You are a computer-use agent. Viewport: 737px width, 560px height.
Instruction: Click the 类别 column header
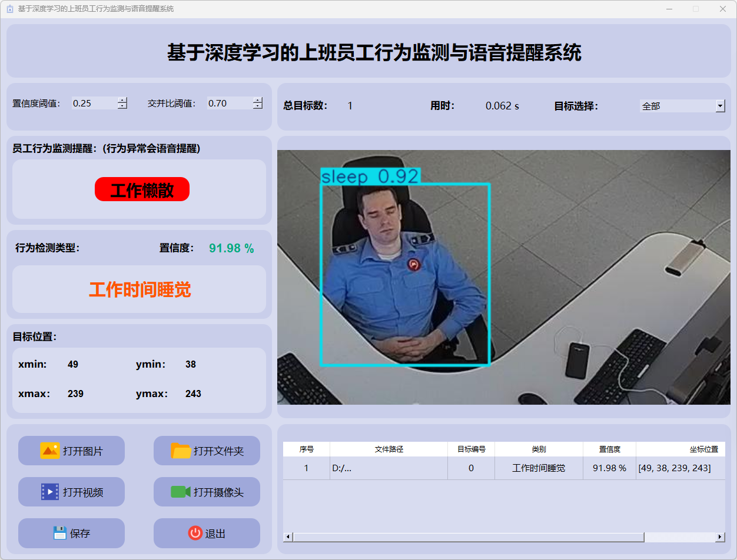pyautogui.click(x=539, y=449)
